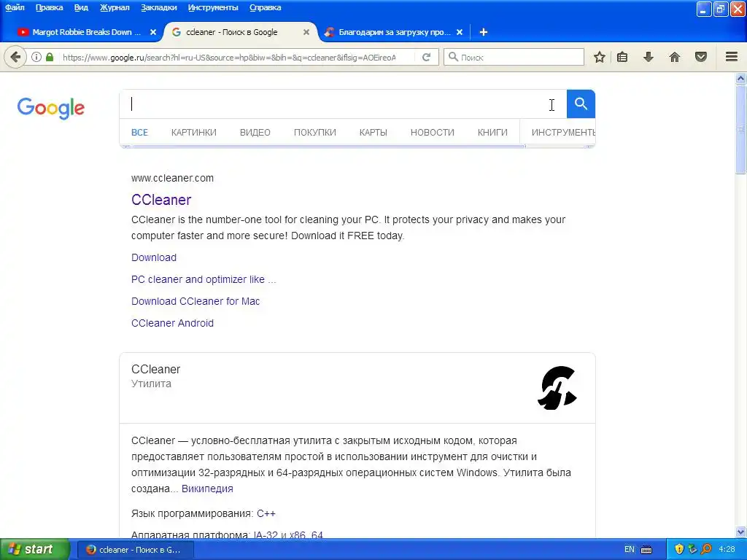
Task: Select the КАРТИНКИ search filter
Action: pos(194,133)
